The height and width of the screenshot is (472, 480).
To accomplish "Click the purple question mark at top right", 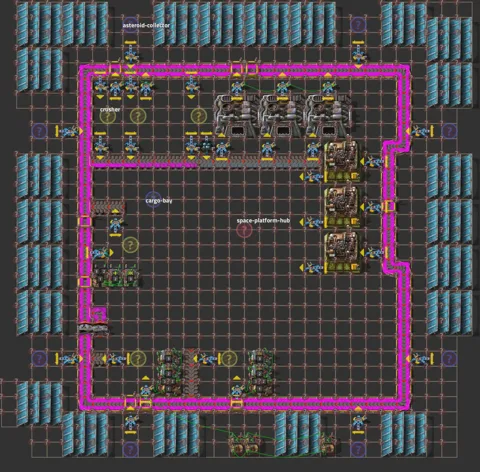I will [x=358, y=24].
